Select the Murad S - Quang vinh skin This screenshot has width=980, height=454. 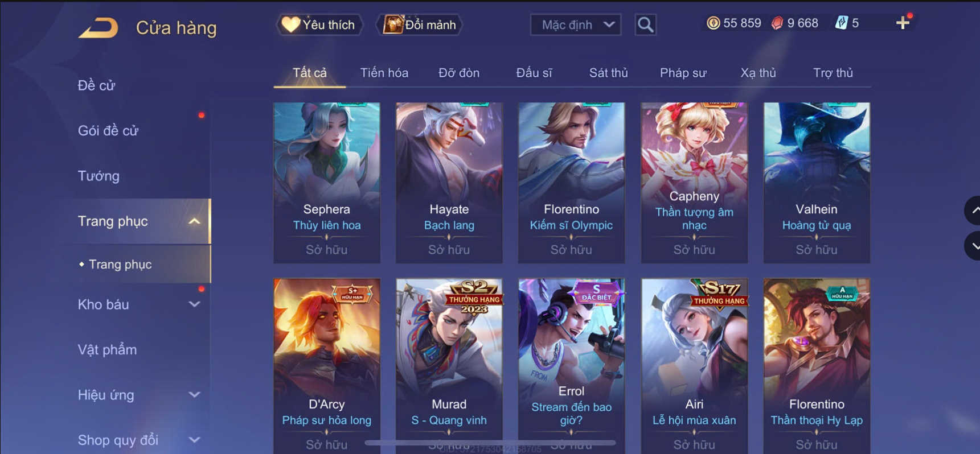click(449, 364)
